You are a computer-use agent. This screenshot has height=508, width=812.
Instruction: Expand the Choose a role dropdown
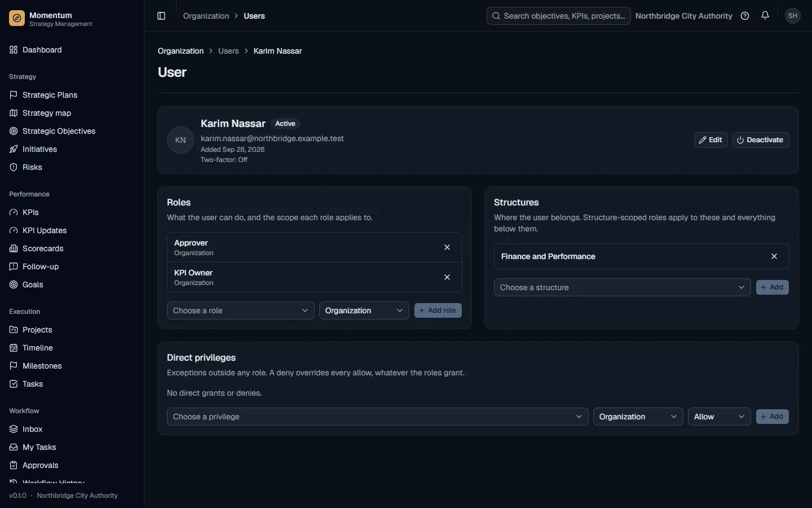(x=241, y=310)
